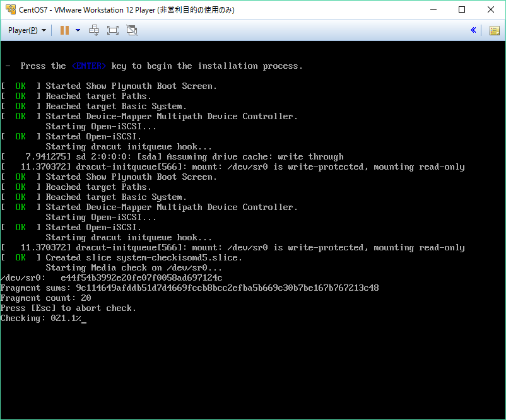Click the VMware icon in title bar

[x=11, y=9]
